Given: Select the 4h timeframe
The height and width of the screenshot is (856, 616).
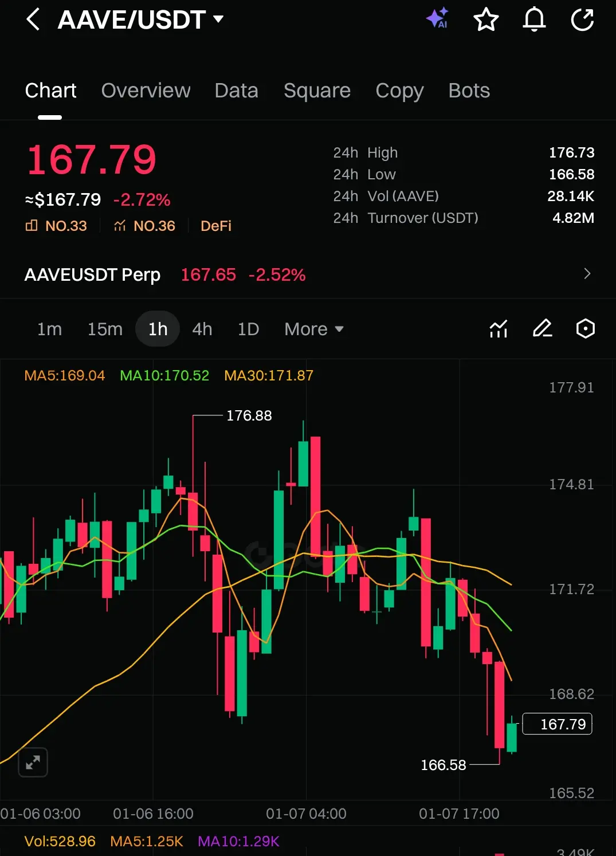Looking at the screenshot, I should [202, 329].
